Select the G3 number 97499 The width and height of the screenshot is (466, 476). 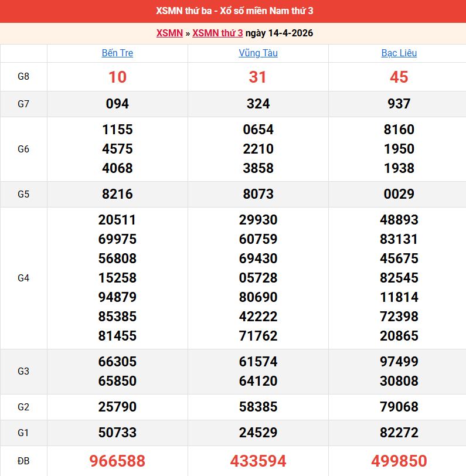399,362
